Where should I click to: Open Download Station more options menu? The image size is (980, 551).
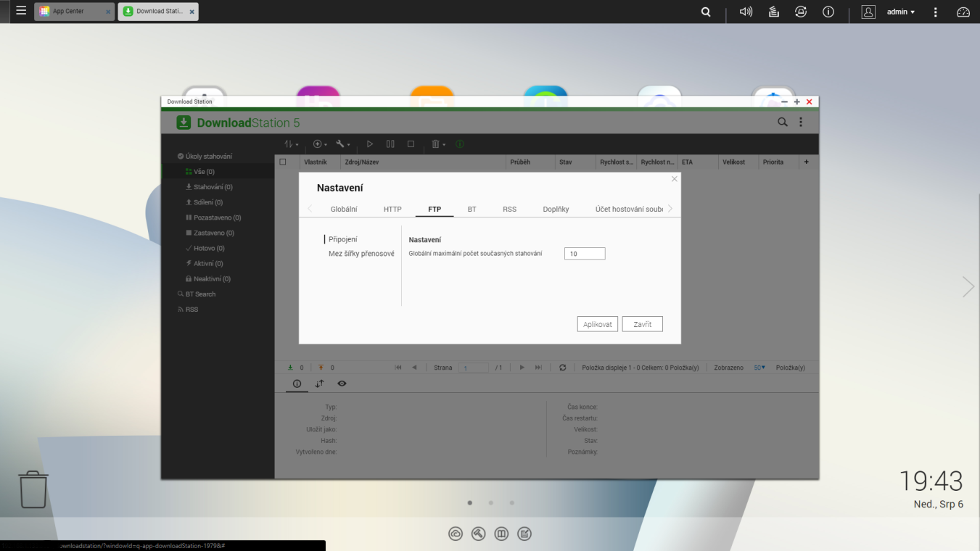[801, 123]
